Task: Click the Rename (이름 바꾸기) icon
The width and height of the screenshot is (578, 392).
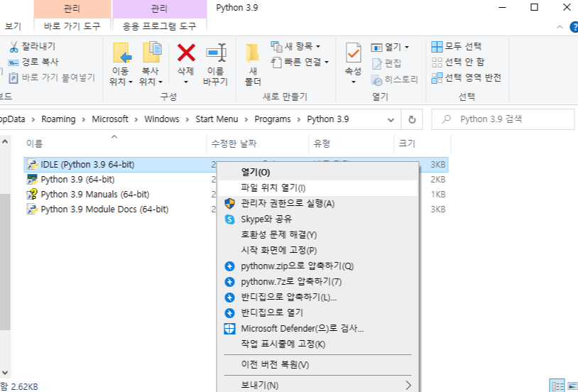Action: tap(216, 53)
